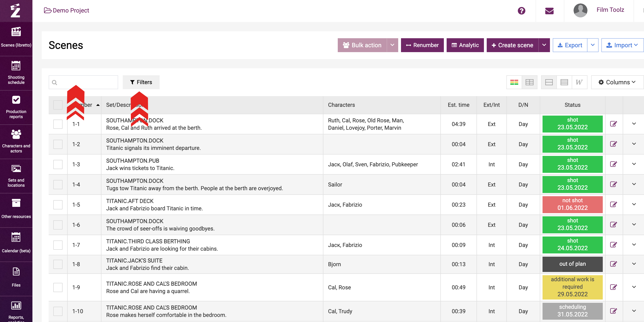Select the W script view icon
The height and width of the screenshot is (322, 644).
[x=579, y=82]
